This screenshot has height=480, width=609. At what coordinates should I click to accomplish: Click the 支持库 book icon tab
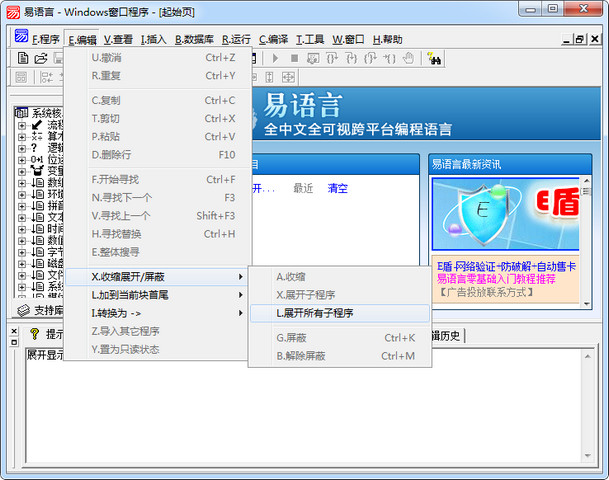pyautogui.click(x=23, y=310)
